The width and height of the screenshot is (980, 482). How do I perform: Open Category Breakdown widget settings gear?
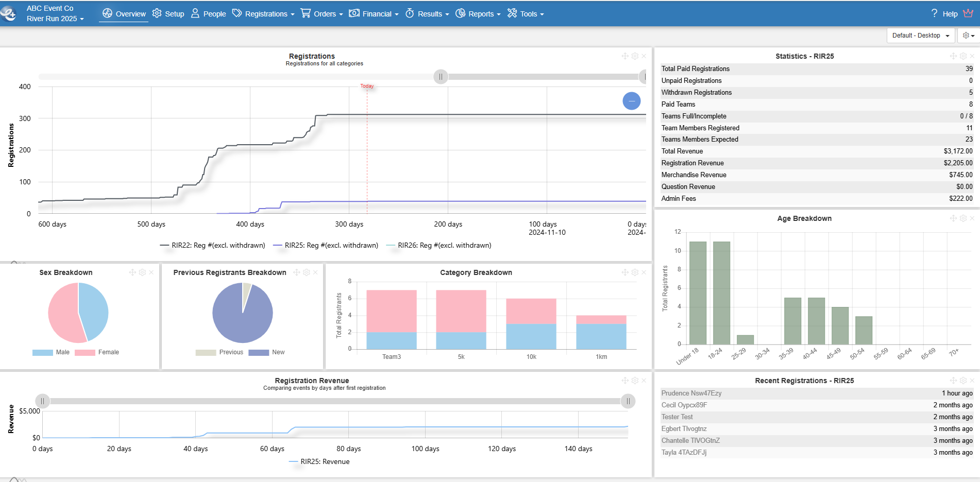click(x=635, y=272)
